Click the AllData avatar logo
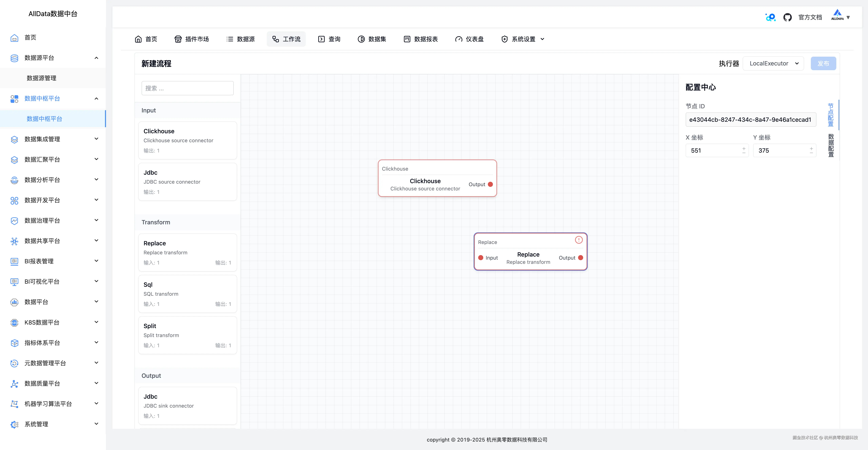Screen dimensions: 868x450 [x=837, y=15]
